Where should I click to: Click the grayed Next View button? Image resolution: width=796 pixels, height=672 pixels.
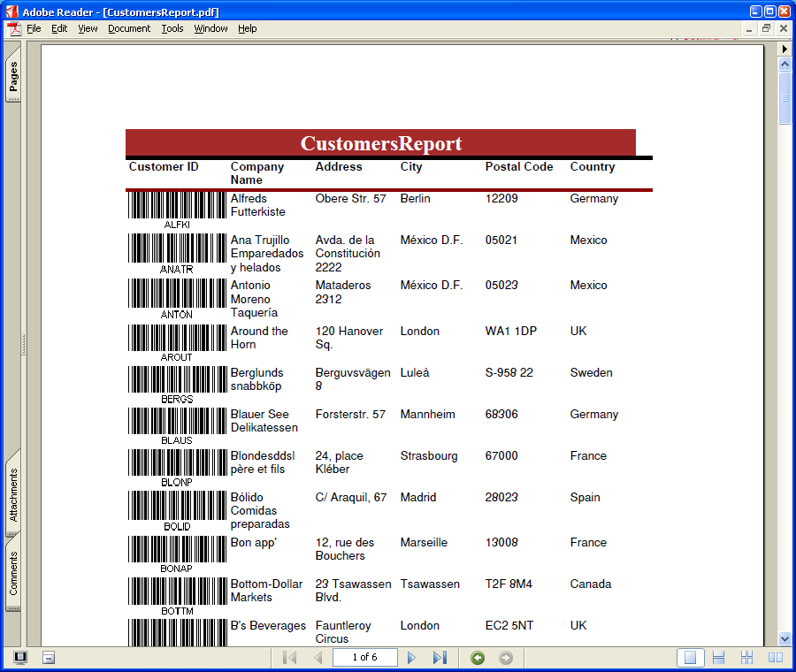(x=506, y=658)
